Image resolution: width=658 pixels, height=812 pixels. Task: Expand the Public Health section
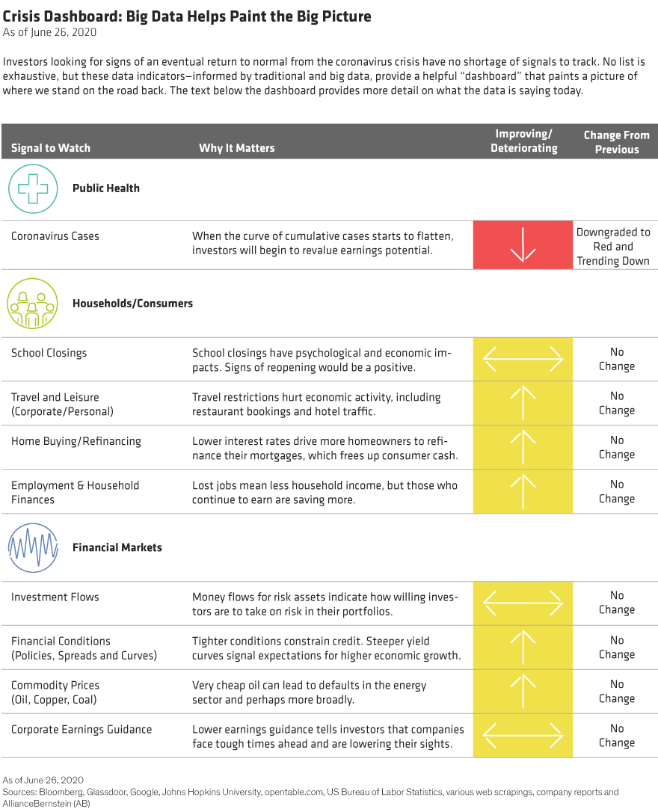click(x=105, y=188)
